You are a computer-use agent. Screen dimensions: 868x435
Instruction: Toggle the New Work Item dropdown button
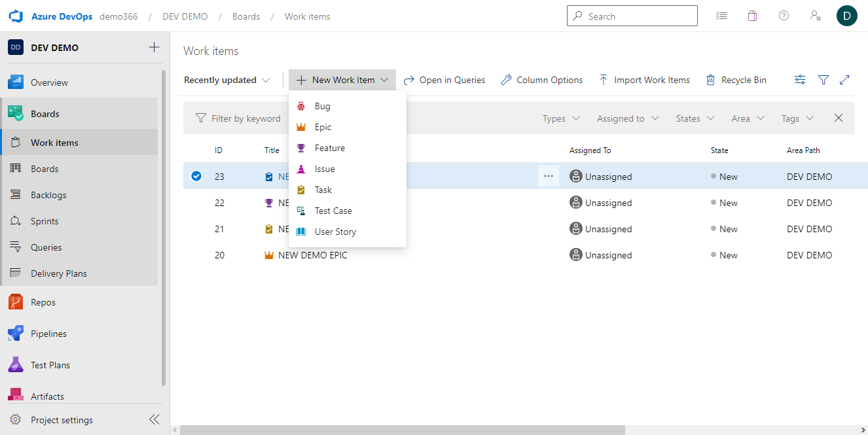pos(342,80)
